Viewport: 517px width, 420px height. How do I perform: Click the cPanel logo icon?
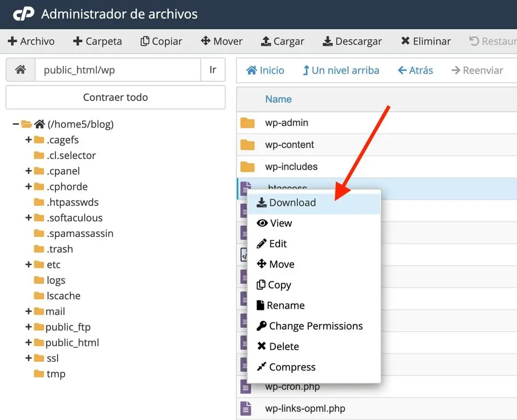pos(23,14)
